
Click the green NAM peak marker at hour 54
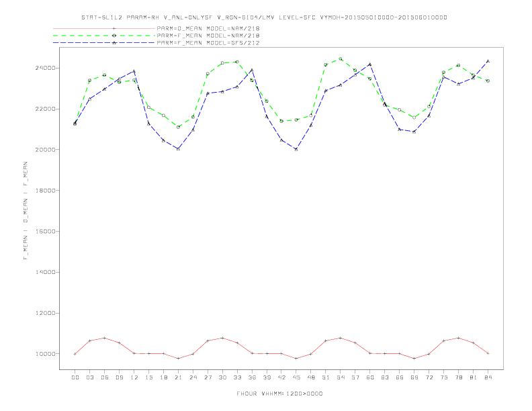click(x=341, y=58)
